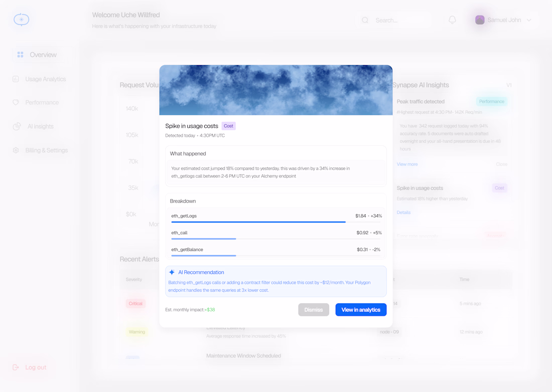Click the clouds banner image in modal
This screenshot has height=392, width=552.
click(x=276, y=90)
